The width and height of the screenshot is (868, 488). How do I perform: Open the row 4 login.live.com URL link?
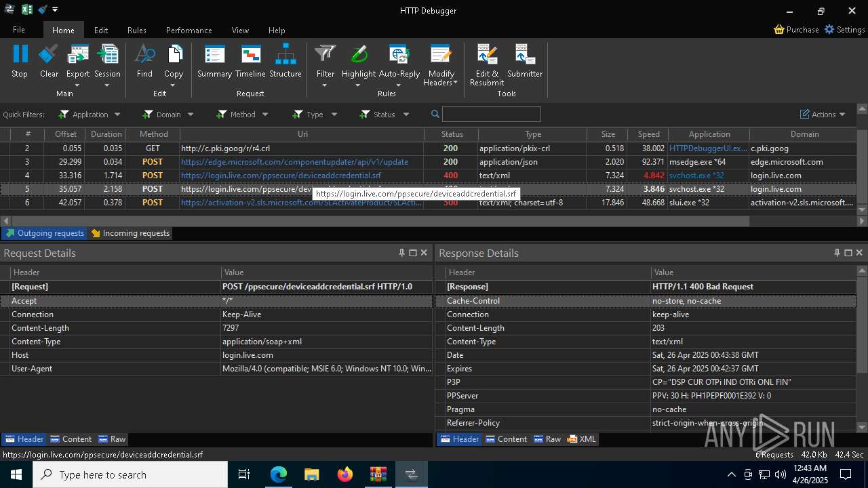281,176
